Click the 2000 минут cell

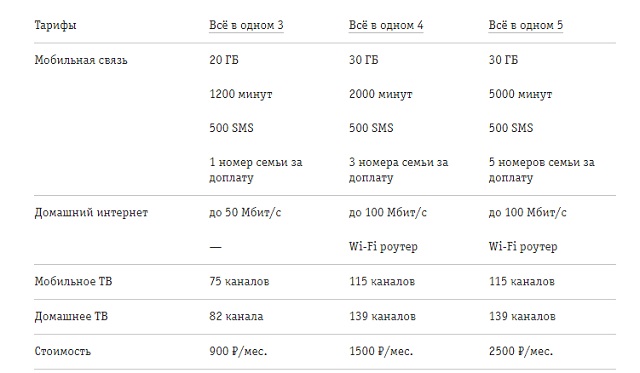click(380, 94)
